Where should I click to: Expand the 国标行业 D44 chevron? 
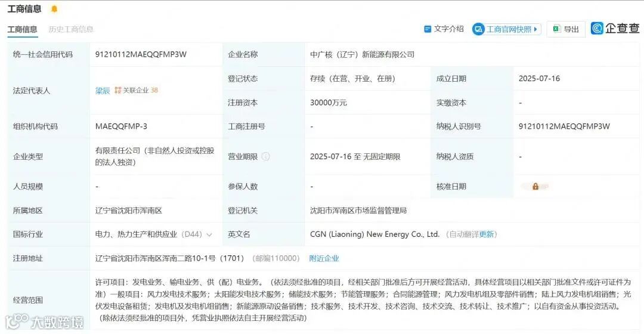(x=209, y=234)
